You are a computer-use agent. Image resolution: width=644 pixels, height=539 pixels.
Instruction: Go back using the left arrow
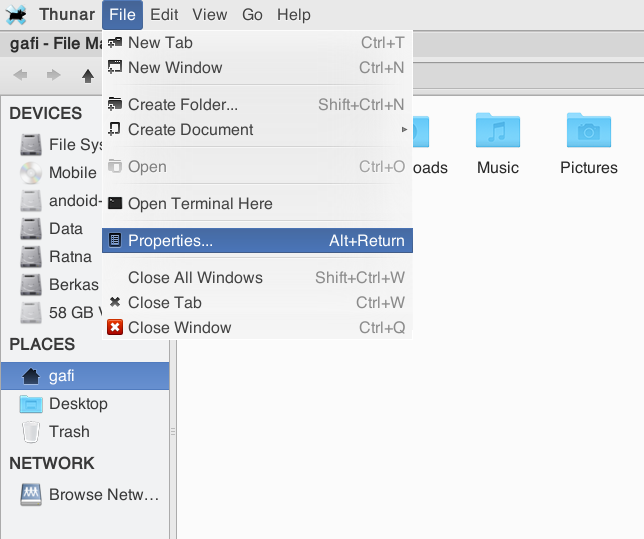(x=21, y=75)
